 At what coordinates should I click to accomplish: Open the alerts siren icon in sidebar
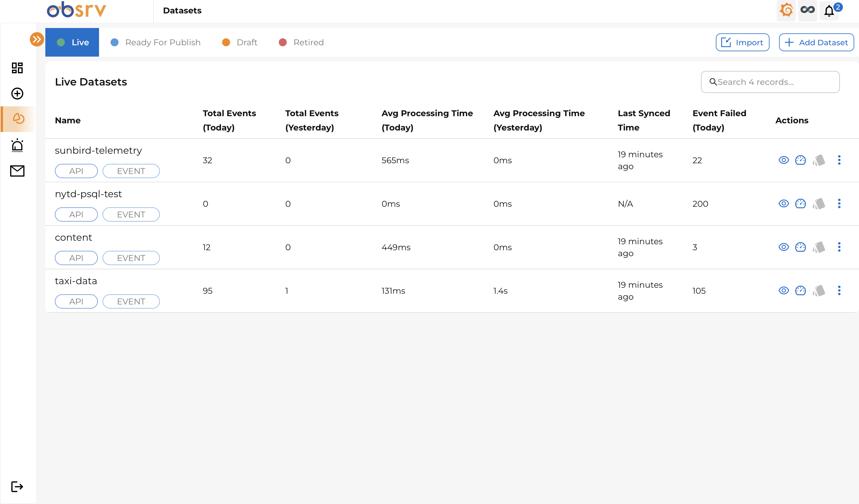pyautogui.click(x=17, y=145)
